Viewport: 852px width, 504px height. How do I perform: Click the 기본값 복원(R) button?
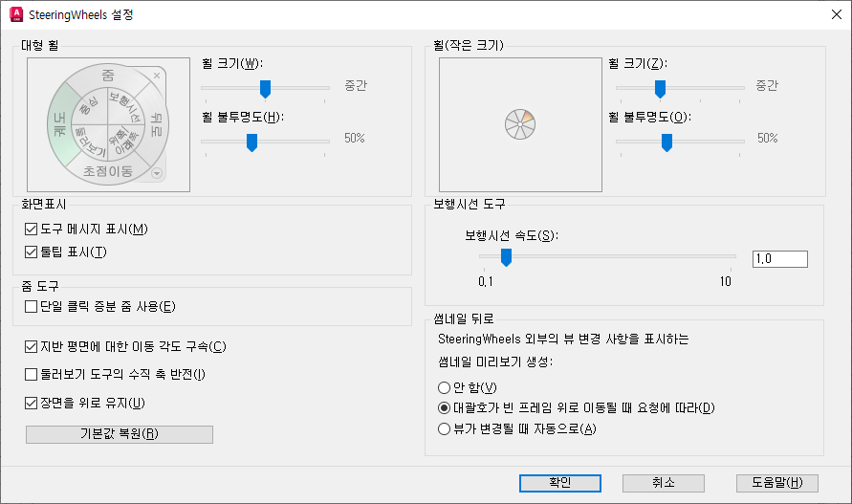(120, 434)
